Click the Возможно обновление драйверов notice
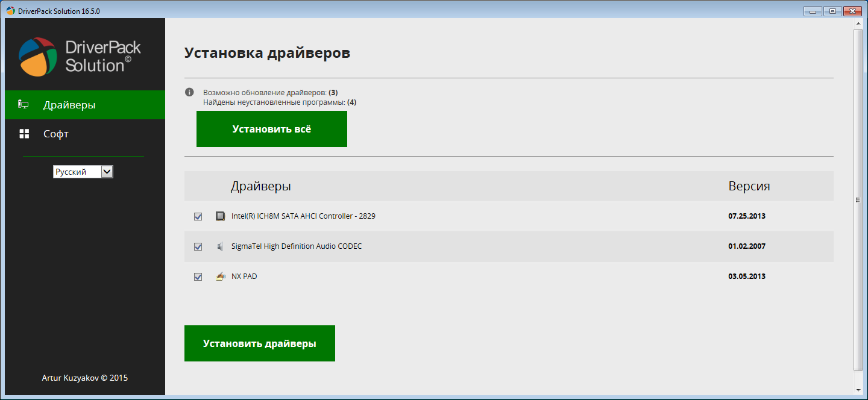The height and width of the screenshot is (400, 868). [x=271, y=93]
